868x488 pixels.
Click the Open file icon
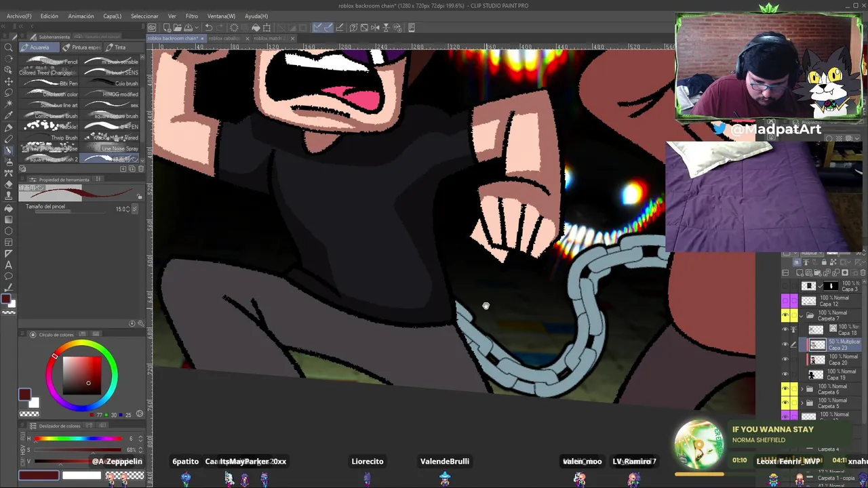pos(178,27)
